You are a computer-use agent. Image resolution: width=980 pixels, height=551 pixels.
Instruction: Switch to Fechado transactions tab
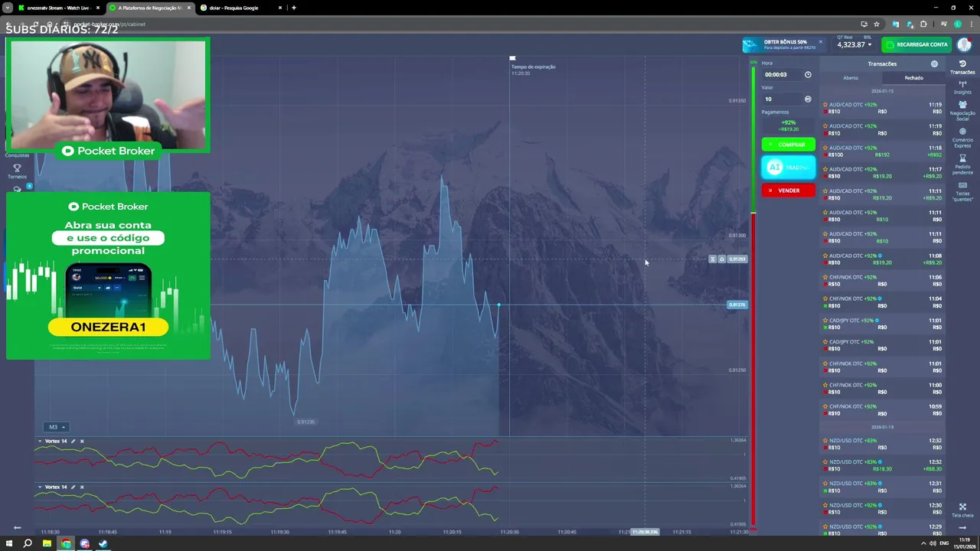pos(913,78)
